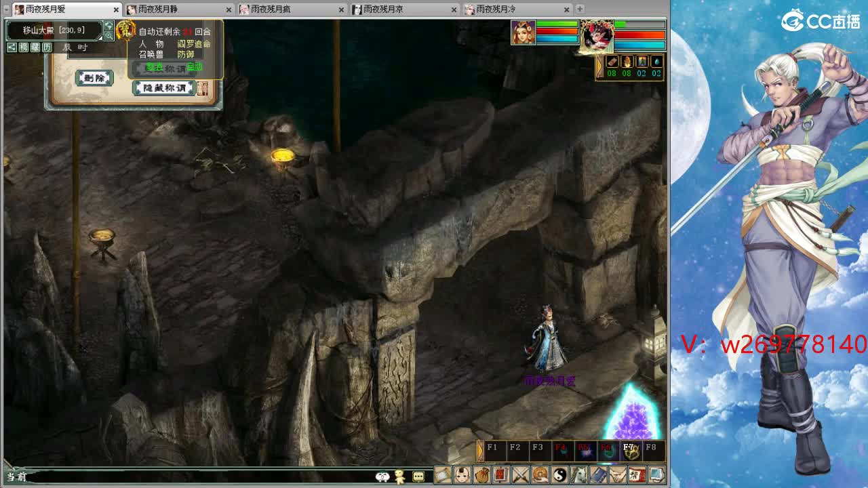
Task: Add a new tab with the plus button
Action: click(x=580, y=9)
